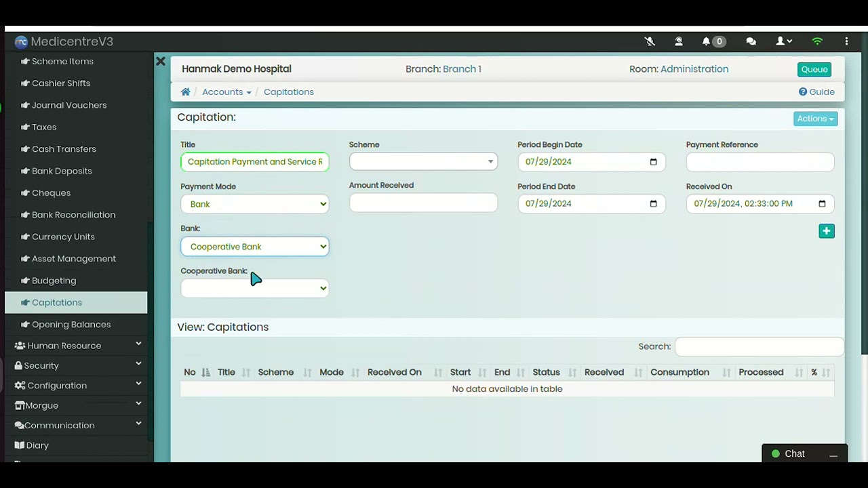Click the Amount Received field
This screenshot has height=488, width=868.
coord(423,203)
